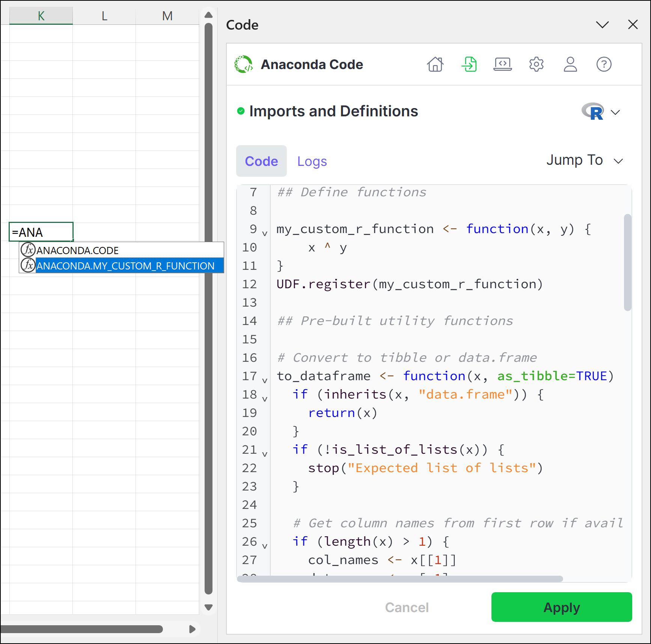Click the 'x ^ y' code line

click(x=327, y=247)
